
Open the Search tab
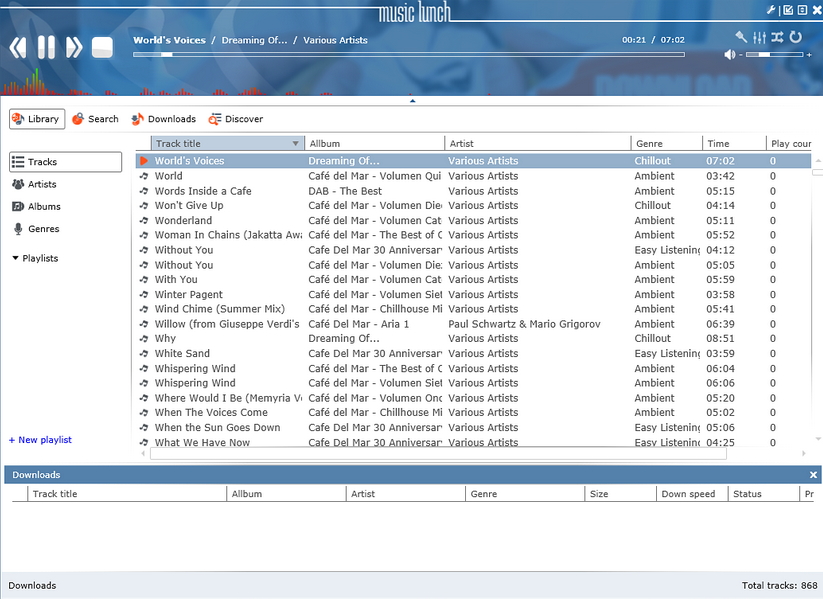tap(95, 119)
